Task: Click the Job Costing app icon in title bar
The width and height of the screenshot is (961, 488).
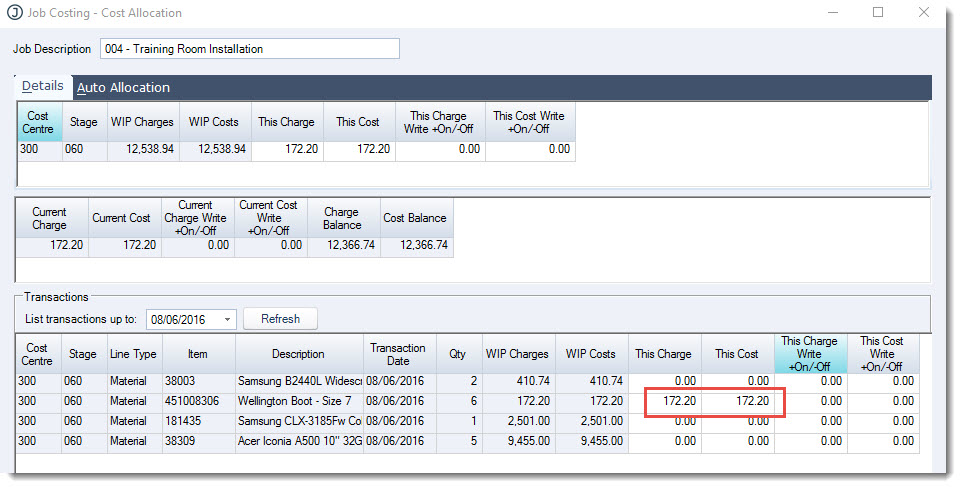Action: point(14,13)
